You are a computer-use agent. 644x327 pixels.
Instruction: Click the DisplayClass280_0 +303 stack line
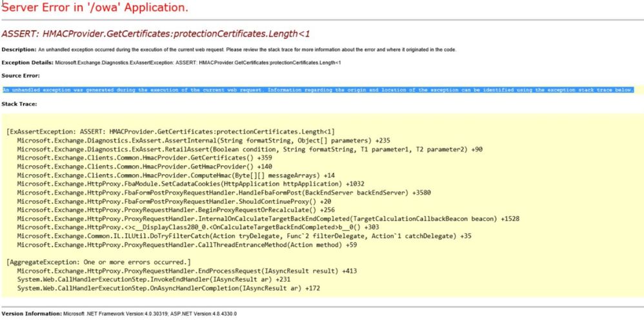click(198, 227)
